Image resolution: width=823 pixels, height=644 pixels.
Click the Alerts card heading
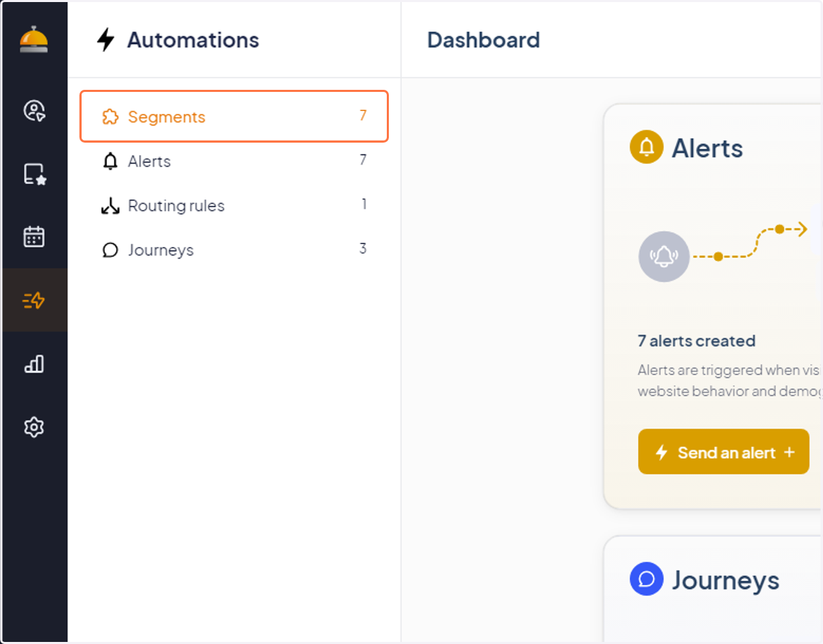(x=707, y=148)
